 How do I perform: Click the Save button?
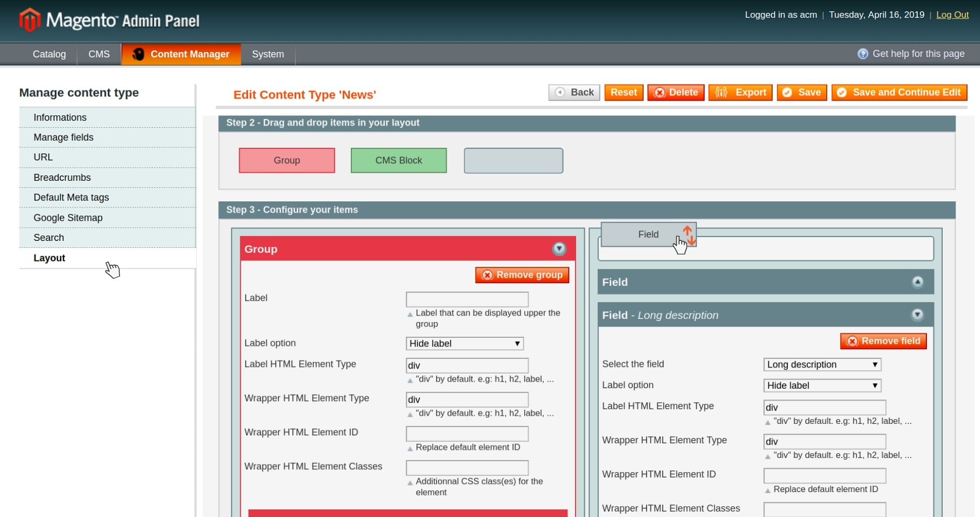pos(801,93)
